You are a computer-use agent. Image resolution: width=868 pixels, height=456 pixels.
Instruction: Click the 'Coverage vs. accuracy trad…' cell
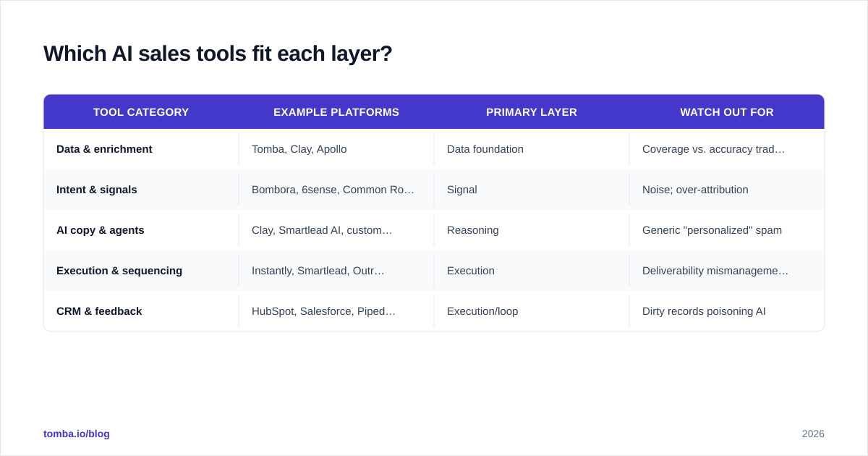coord(713,149)
